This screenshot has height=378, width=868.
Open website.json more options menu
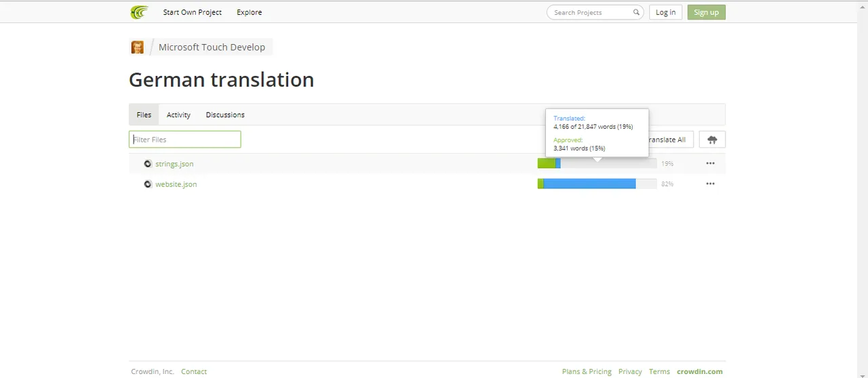[710, 184]
